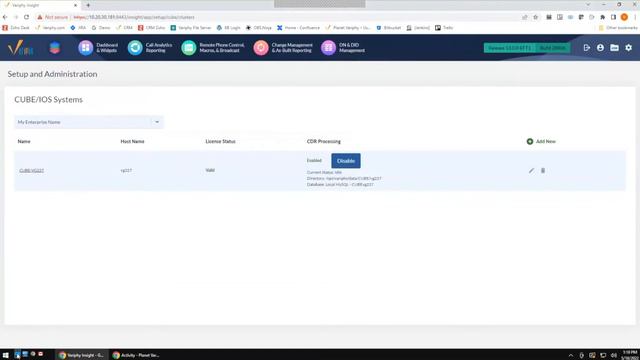This screenshot has width=640, height=360.
Task: Open DN & DID Management icon
Action: [328, 48]
